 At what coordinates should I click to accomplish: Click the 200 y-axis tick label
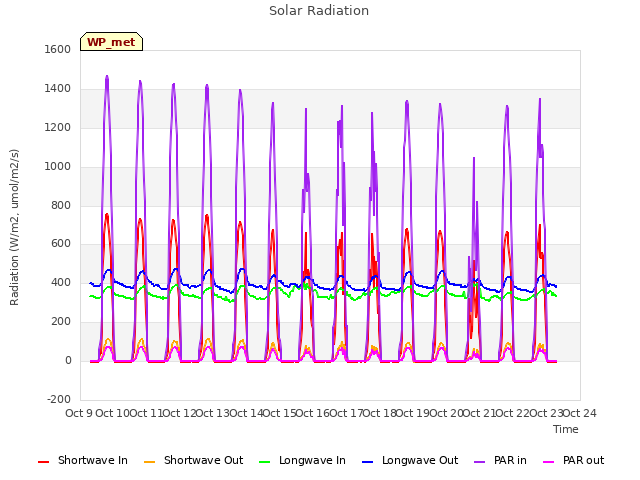pos(61,322)
